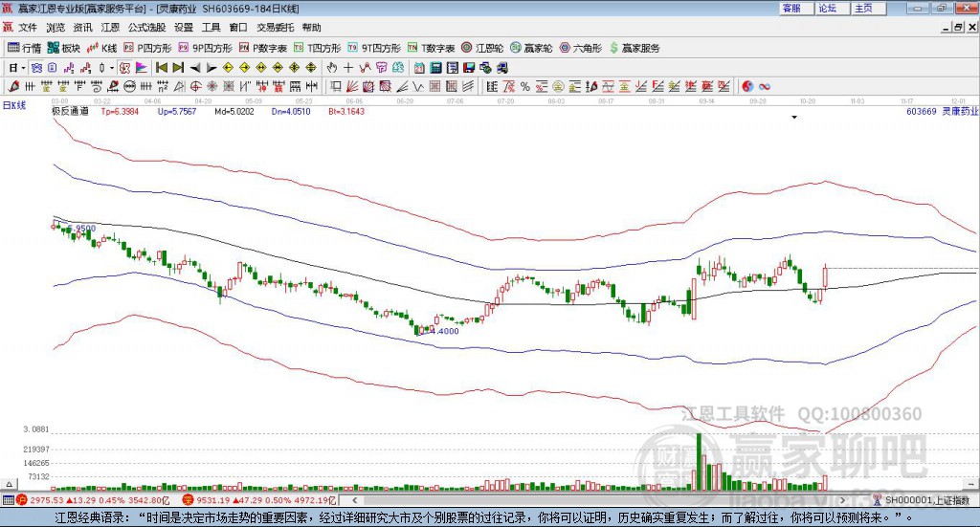
Task: Click the yin-yang taiji icon
Action: coord(747,87)
